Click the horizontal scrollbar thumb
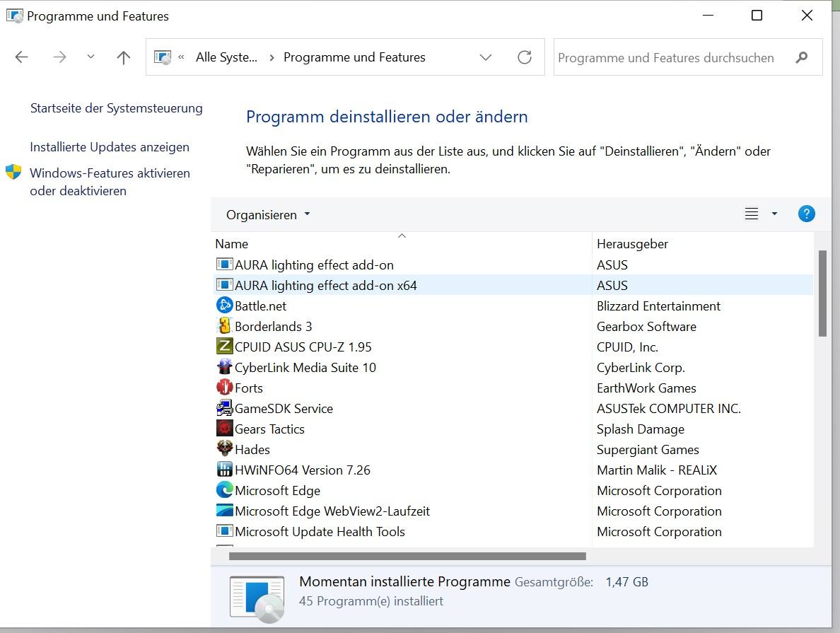Screen dimensions: 840x633 pos(407,557)
